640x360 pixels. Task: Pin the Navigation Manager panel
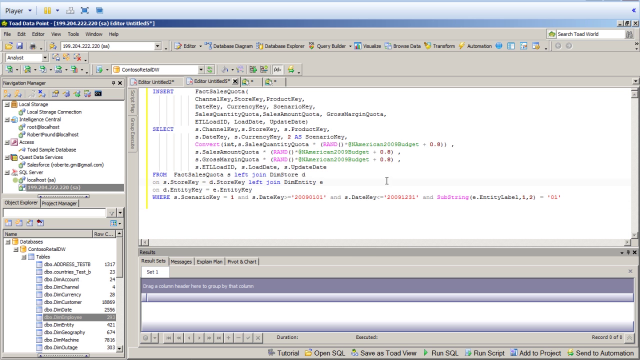(113, 83)
